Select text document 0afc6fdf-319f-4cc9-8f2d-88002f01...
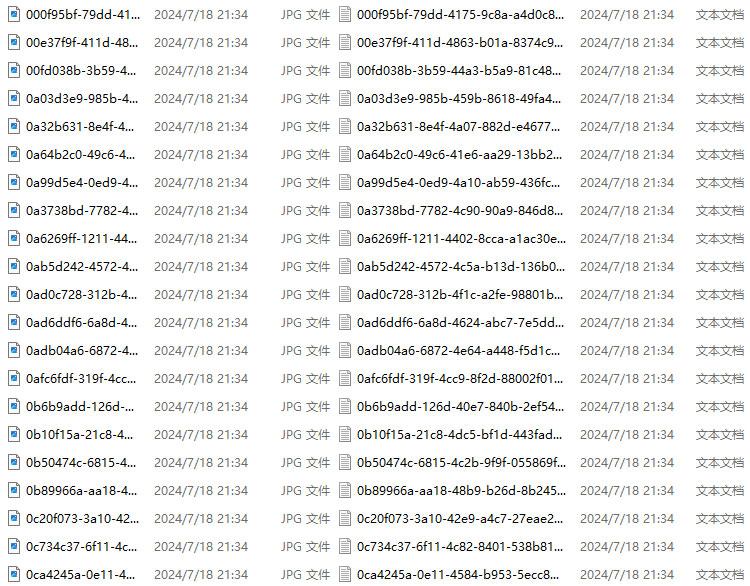Screen dimensions: 750x586 [x=460, y=378]
